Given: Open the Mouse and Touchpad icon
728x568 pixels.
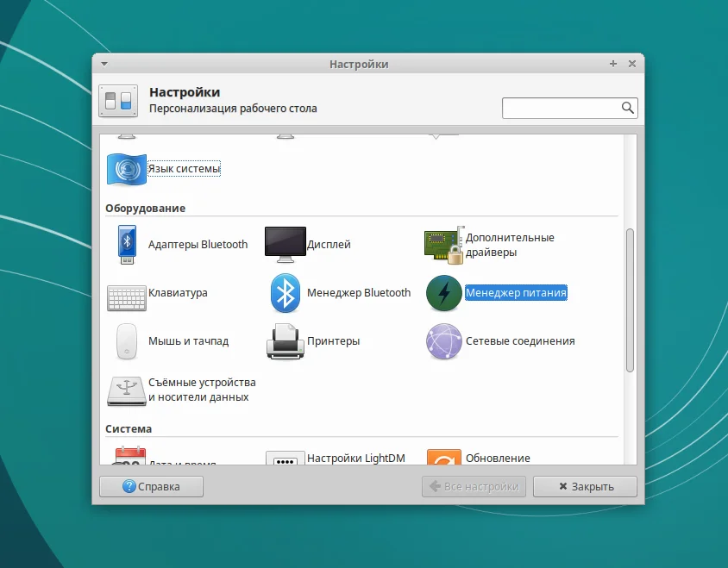Looking at the screenshot, I should (127, 341).
